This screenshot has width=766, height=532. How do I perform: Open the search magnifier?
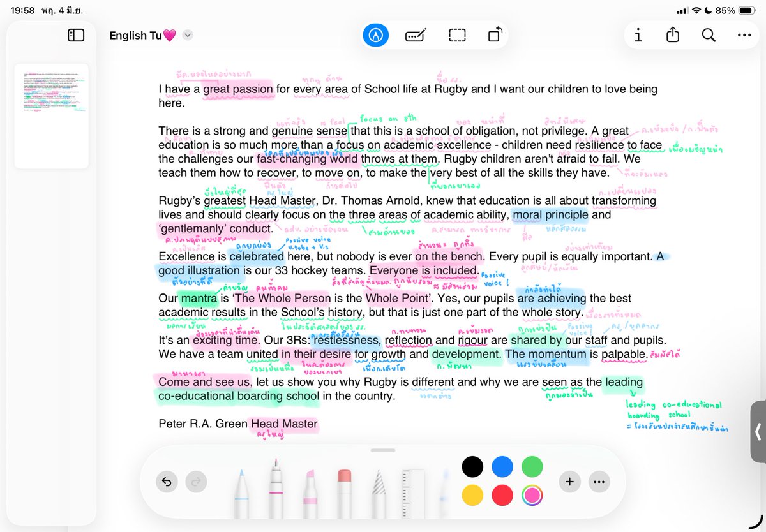tap(709, 35)
